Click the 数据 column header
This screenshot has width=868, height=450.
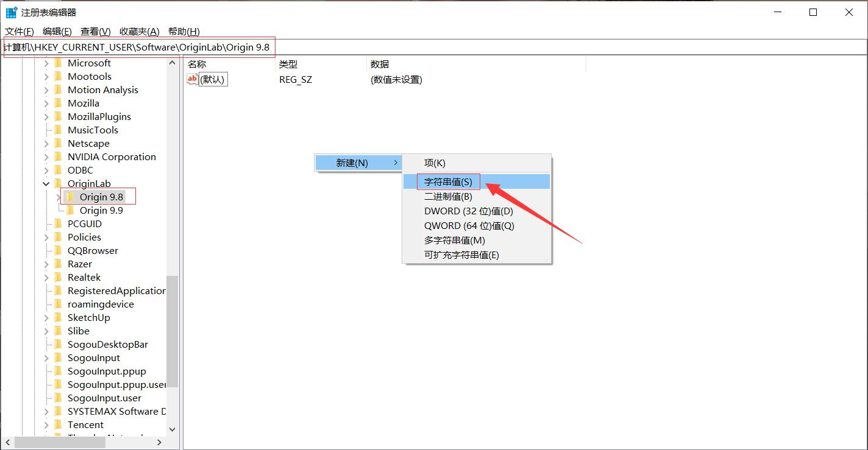[x=476, y=64]
